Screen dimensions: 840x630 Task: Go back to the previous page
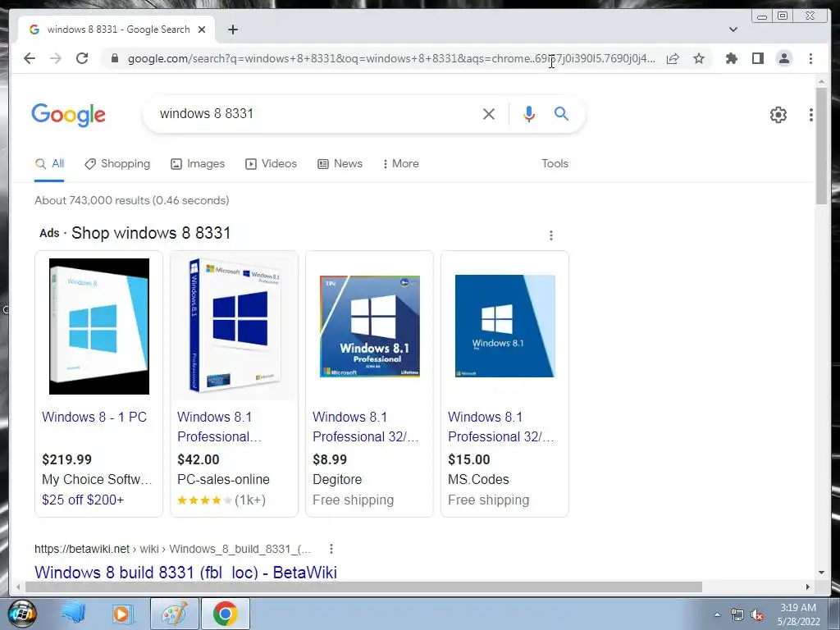(x=30, y=58)
